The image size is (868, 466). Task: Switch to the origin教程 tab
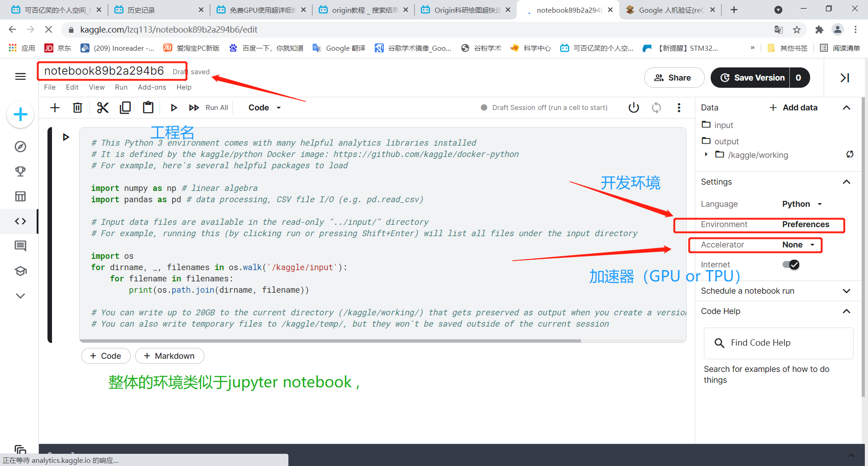(x=363, y=10)
